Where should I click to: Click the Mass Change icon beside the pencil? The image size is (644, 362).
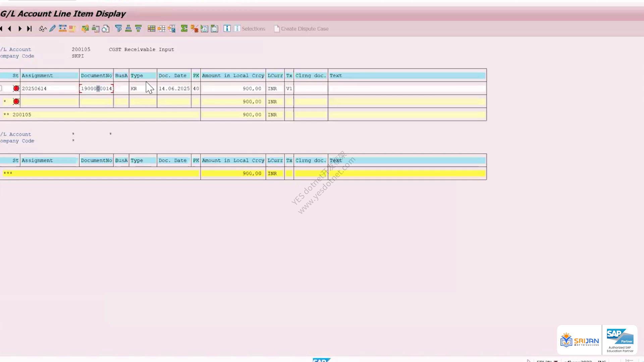(x=62, y=29)
